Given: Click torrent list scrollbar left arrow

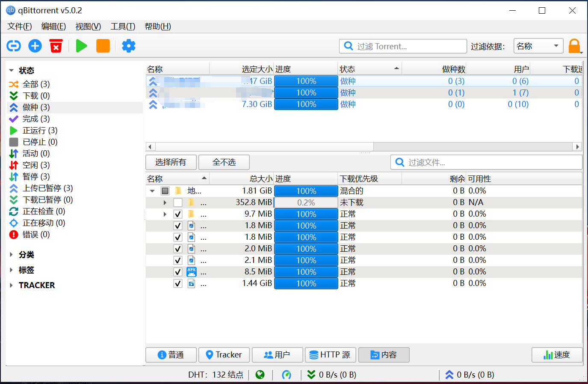Looking at the screenshot, I should (x=150, y=147).
